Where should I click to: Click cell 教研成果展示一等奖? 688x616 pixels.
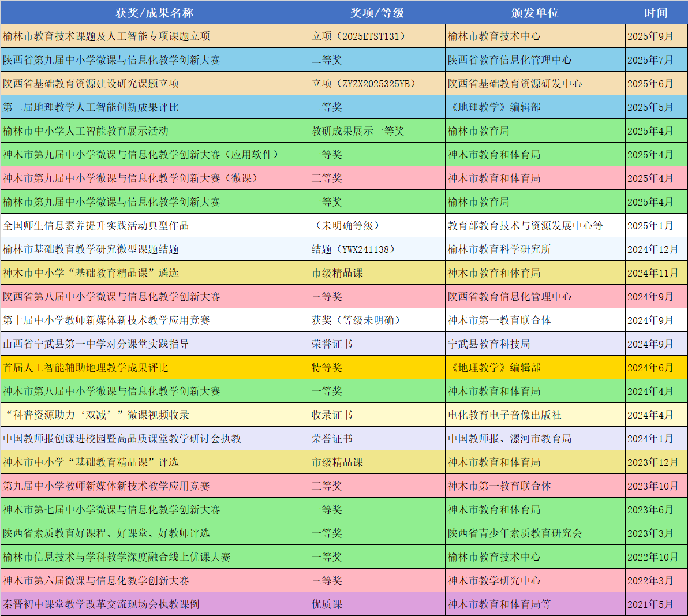(377, 130)
